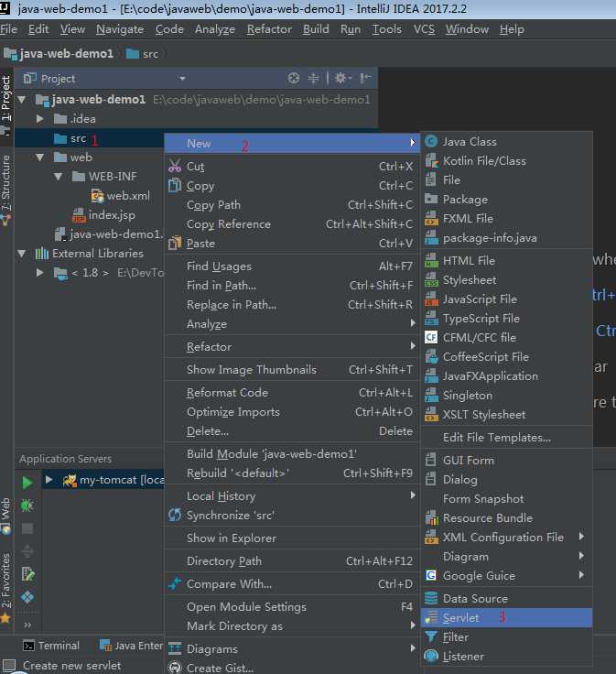
Task: Collapse the web folder
Action: tap(40, 158)
